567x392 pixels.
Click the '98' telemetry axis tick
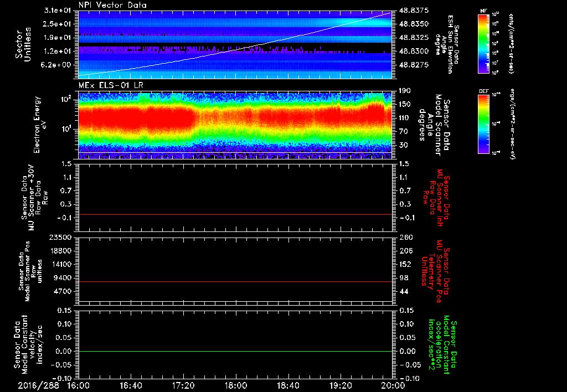point(403,278)
